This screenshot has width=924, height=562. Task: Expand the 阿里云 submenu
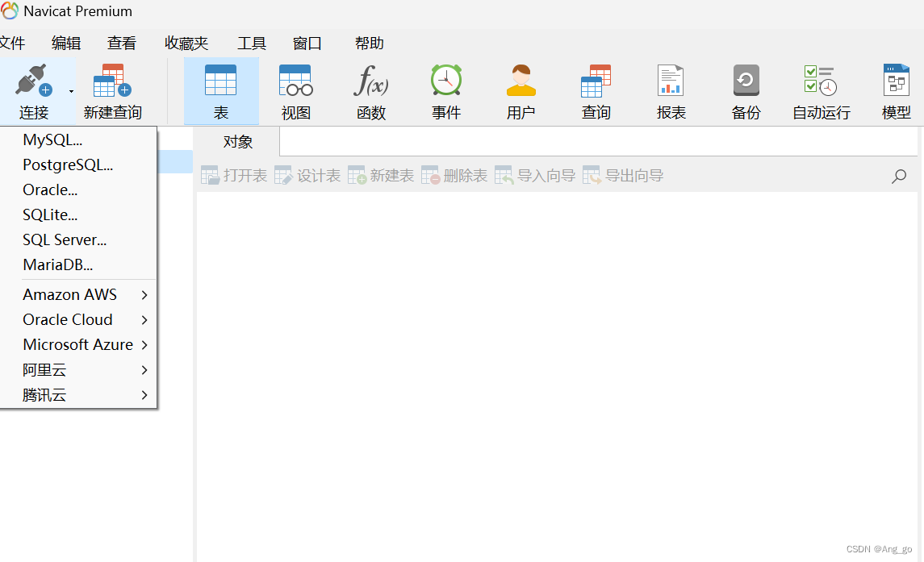tap(44, 370)
